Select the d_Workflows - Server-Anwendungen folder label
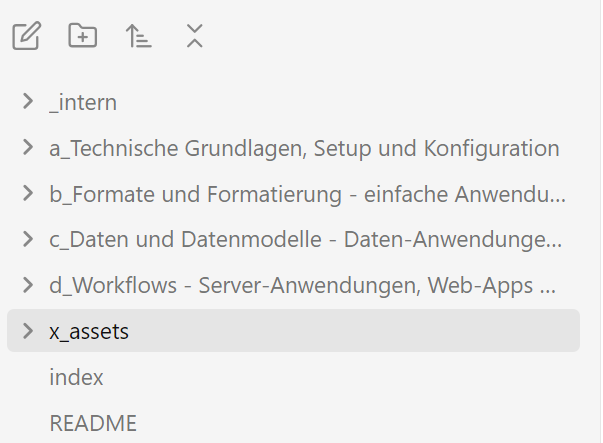The width and height of the screenshot is (603, 443). click(302, 286)
